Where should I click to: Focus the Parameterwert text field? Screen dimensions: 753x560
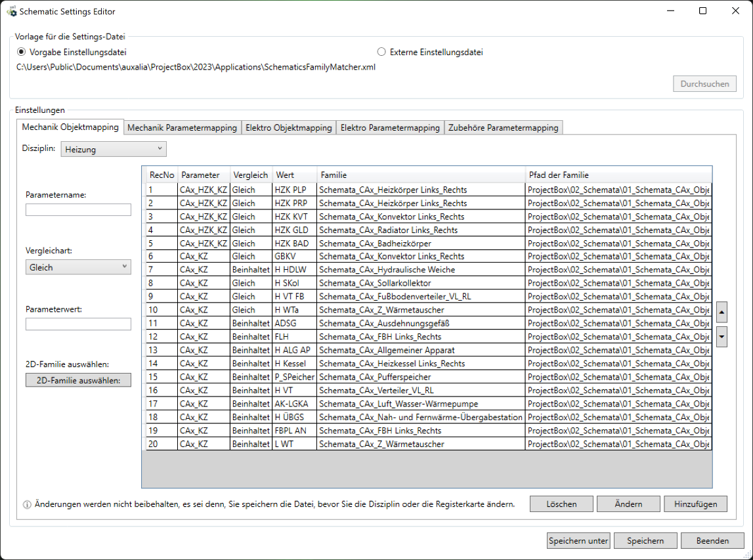(x=78, y=324)
